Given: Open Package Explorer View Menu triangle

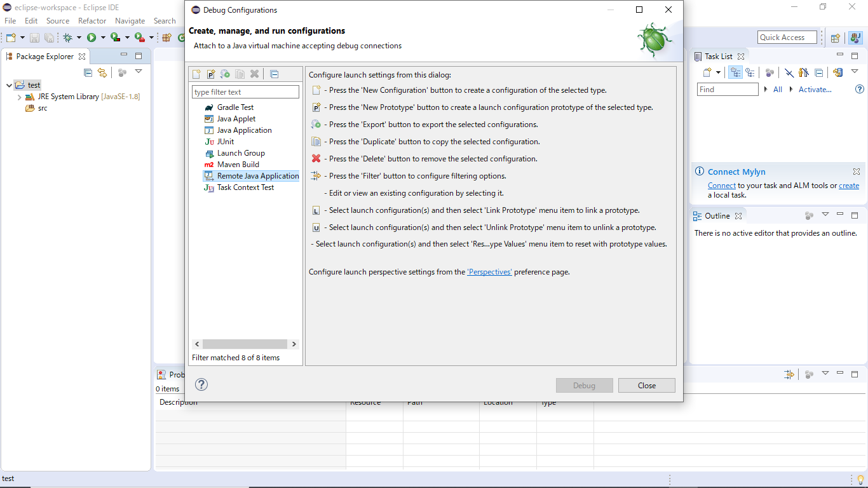Looking at the screenshot, I should [x=138, y=72].
